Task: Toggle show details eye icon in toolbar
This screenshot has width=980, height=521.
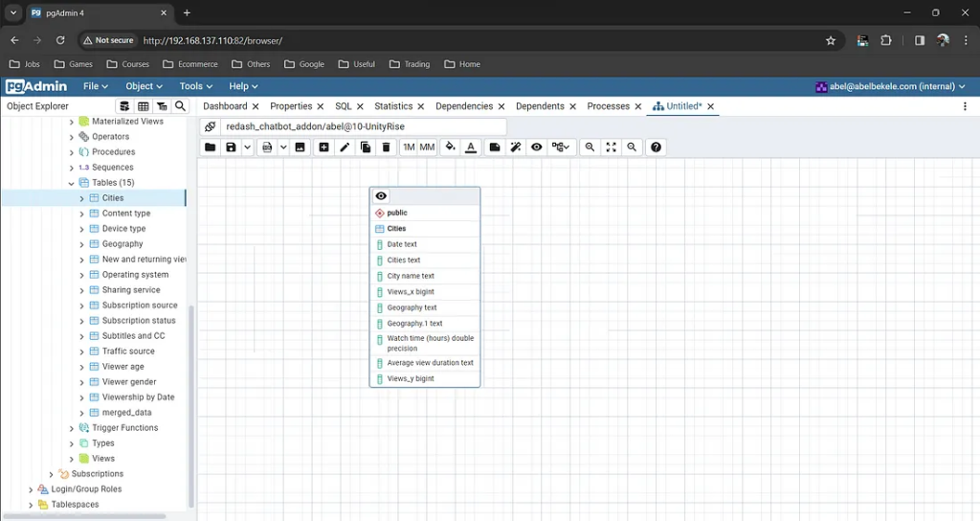Action: coord(537,147)
